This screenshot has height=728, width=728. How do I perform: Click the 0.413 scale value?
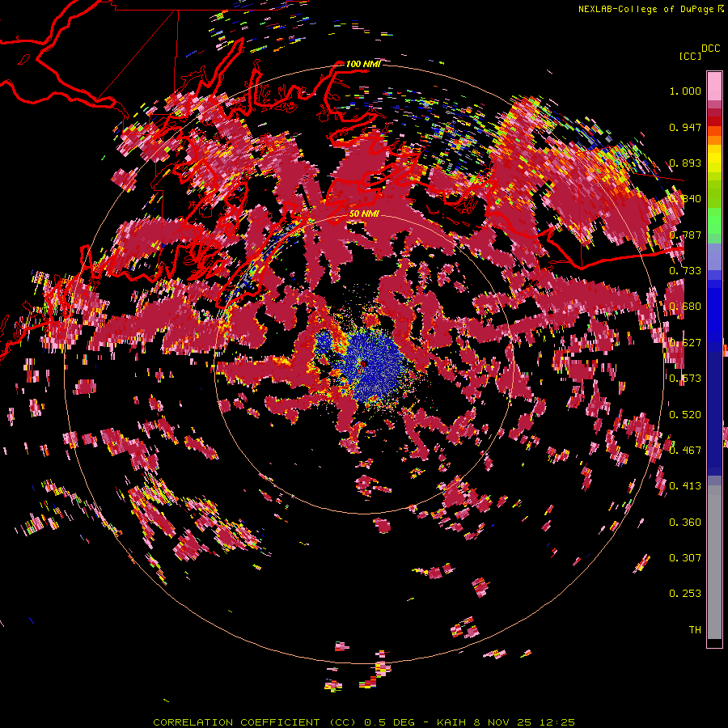coord(685,486)
